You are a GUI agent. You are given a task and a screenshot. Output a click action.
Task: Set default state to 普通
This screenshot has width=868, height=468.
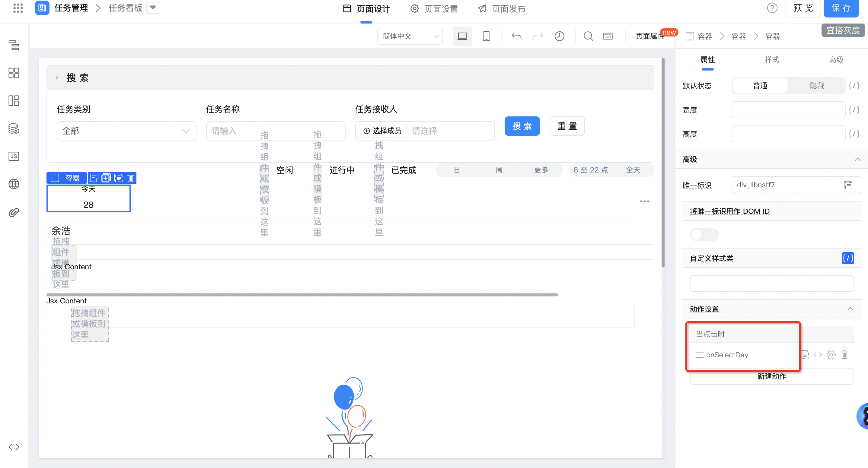(760, 86)
